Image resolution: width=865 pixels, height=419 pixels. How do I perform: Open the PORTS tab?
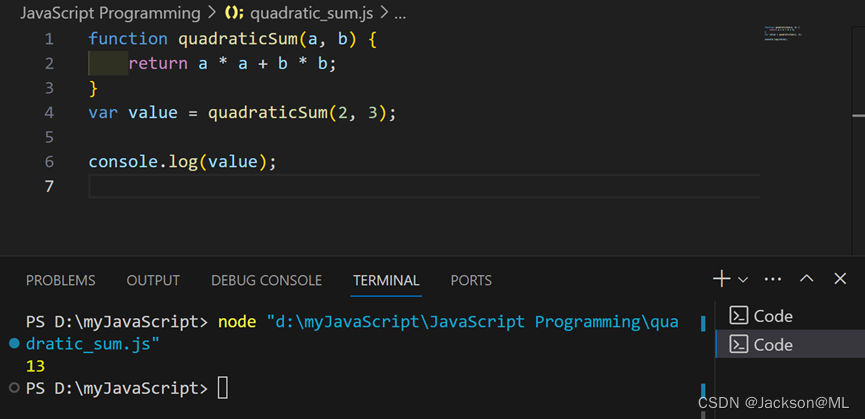[x=471, y=281]
